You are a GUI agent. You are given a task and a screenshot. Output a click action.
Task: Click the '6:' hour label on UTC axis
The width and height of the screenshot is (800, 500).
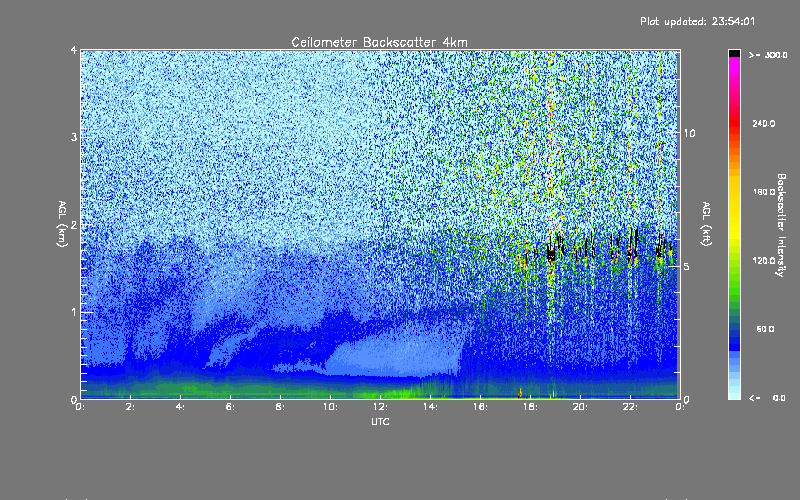[230, 407]
